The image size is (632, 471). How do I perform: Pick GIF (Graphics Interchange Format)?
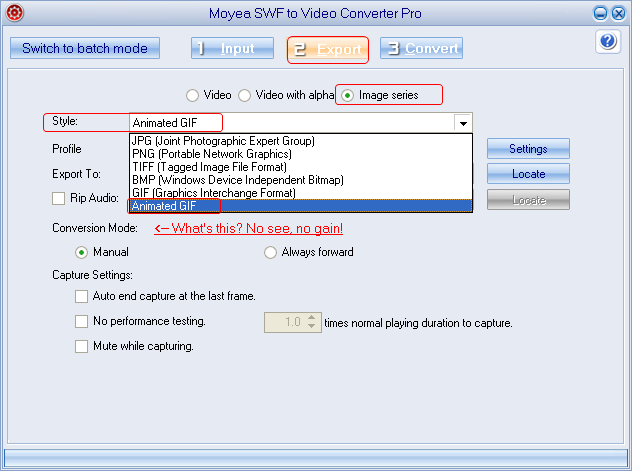[x=301, y=193]
